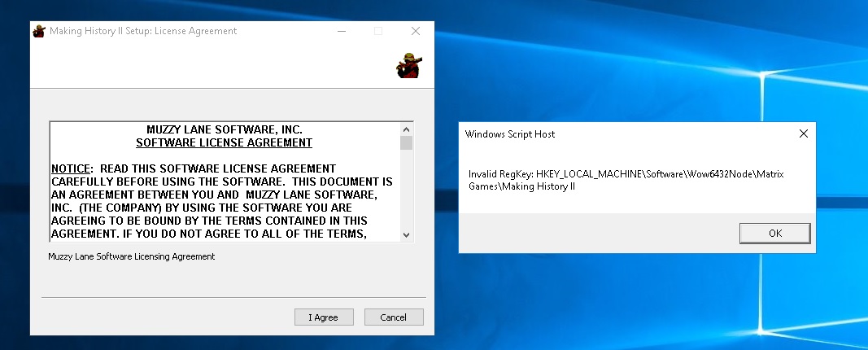The height and width of the screenshot is (350, 868).
Task: Close the Windows Script Host dialog
Action: (803, 133)
